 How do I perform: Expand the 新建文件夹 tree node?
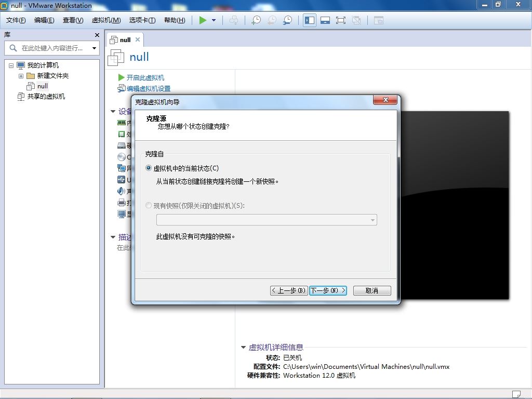click(x=21, y=76)
